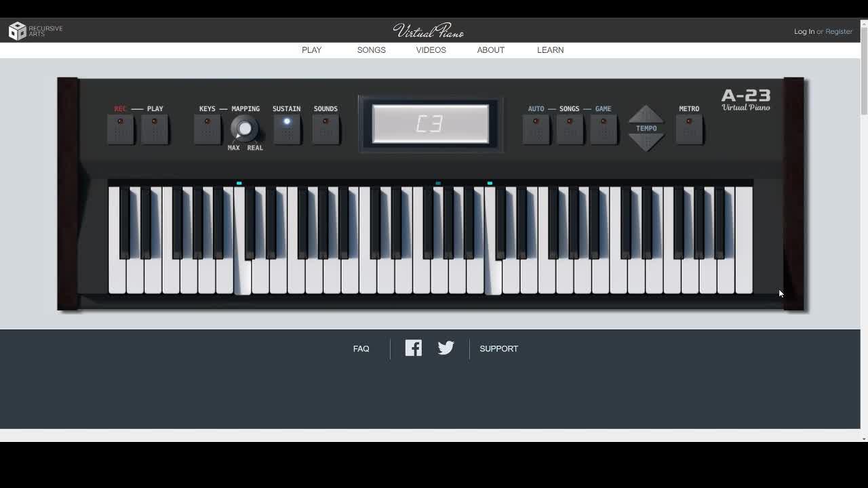
Task: Toggle the METRO metronome button
Action: pos(689,129)
